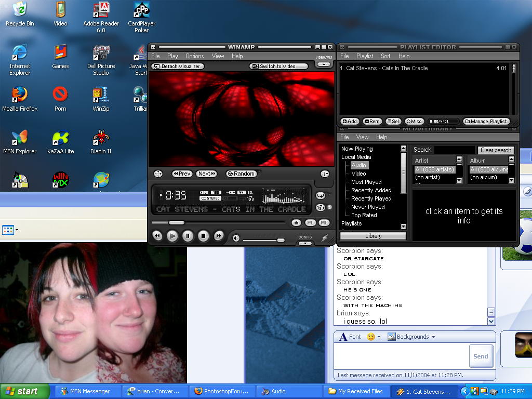Toggle the playlist editor with PL button
This screenshot has width=532, height=399.
(x=310, y=223)
